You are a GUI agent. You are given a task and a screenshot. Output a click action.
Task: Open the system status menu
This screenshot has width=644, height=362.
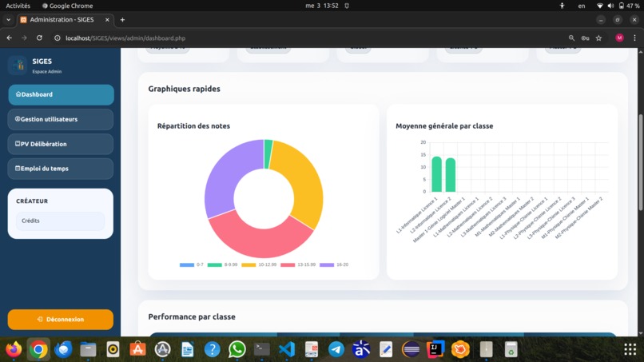coord(618,6)
